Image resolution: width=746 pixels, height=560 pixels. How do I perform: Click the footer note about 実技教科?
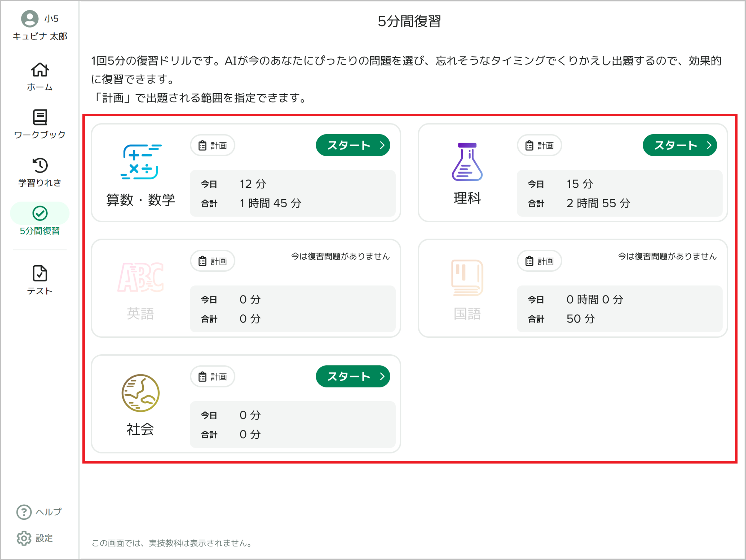tap(172, 543)
